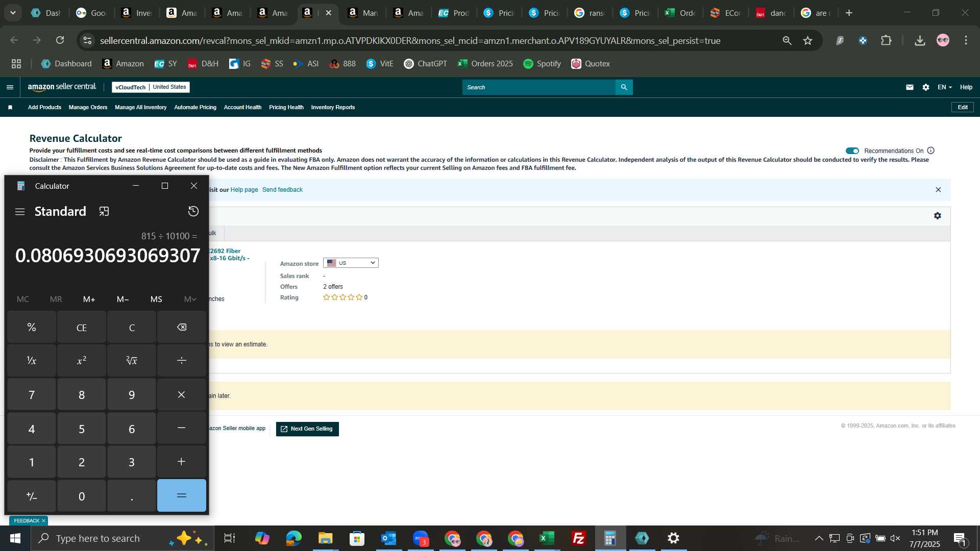Click the bookmark flag icon in favorites bar
This screenshot has width=980, height=551.
pyautogui.click(x=10, y=107)
